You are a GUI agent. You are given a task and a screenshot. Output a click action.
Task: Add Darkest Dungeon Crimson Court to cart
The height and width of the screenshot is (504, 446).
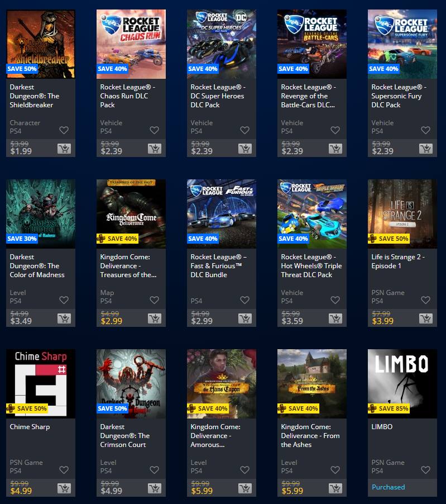pos(155,488)
